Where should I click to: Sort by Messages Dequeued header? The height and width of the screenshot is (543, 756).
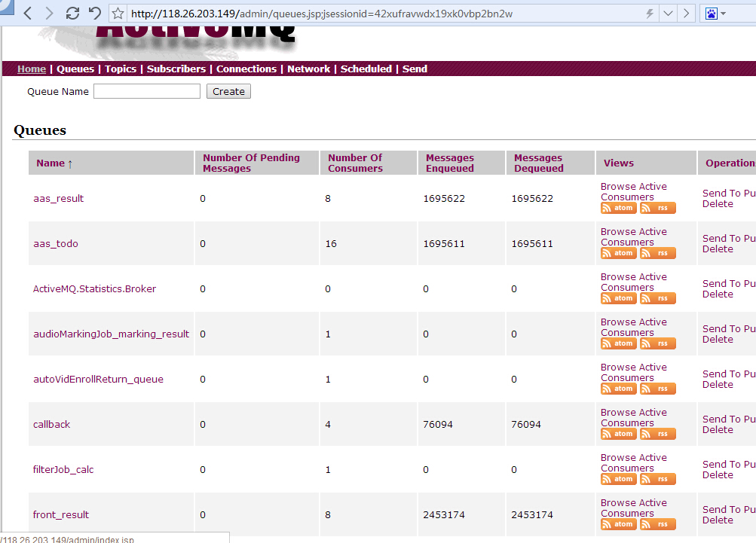539,163
